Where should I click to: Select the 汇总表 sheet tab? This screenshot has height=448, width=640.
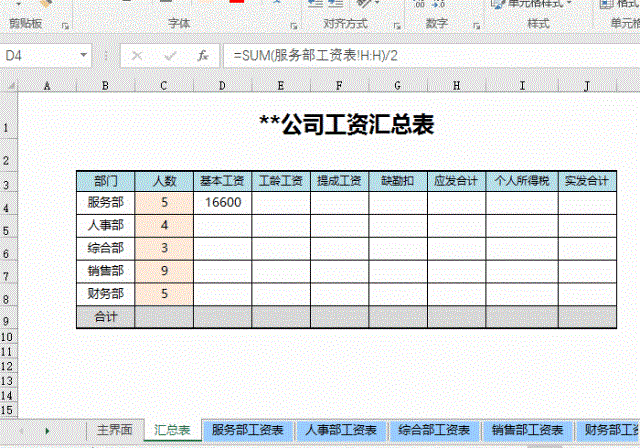172,430
